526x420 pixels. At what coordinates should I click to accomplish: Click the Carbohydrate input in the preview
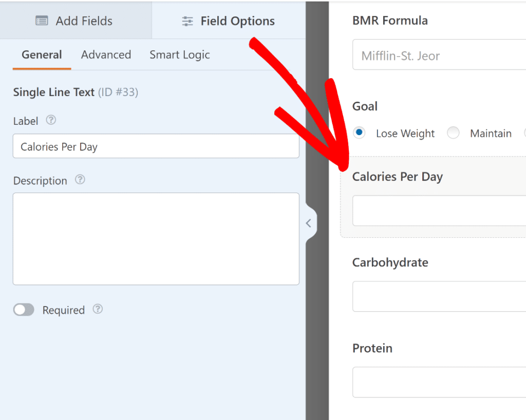pos(442,297)
